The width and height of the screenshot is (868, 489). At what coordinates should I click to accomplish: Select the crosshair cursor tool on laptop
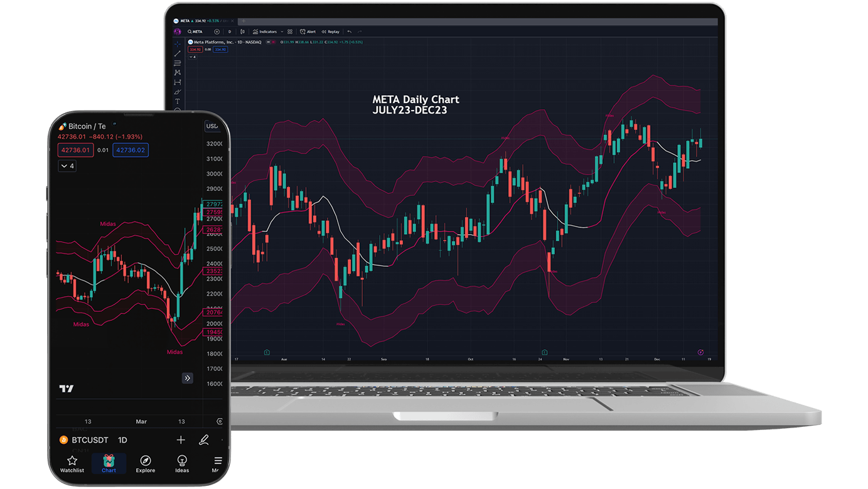point(178,44)
